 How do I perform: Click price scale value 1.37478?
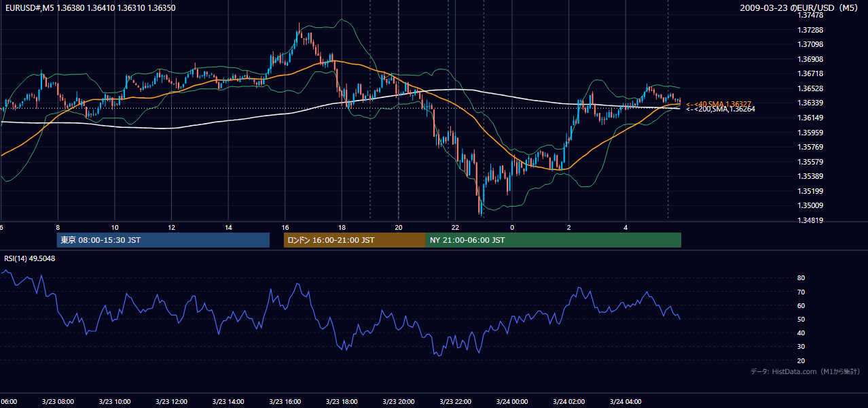click(x=811, y=15)
